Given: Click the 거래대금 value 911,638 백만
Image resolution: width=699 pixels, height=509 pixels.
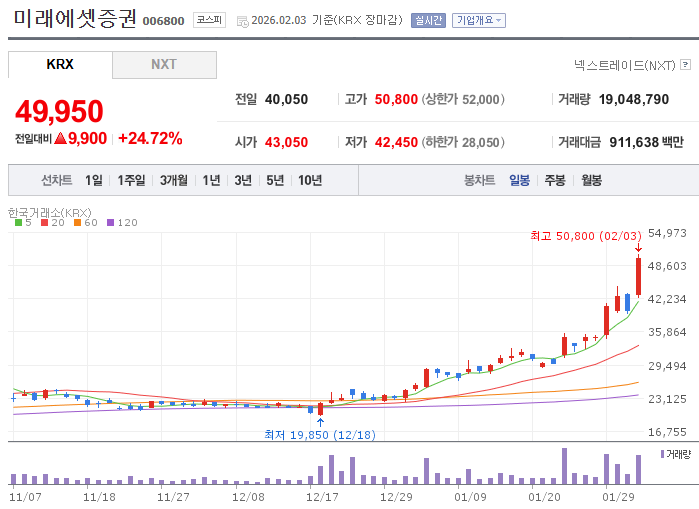Looking at the screenshot, I should [x=646, y=142].
